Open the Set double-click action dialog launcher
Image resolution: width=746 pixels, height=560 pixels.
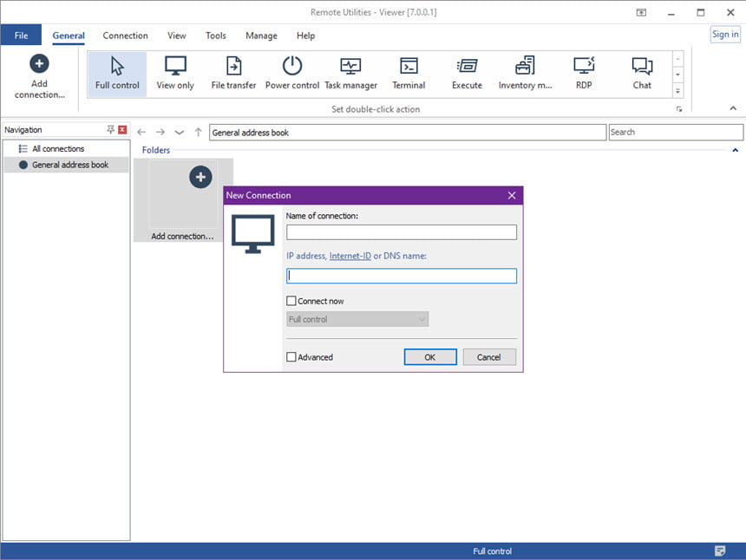coord(679,109)
